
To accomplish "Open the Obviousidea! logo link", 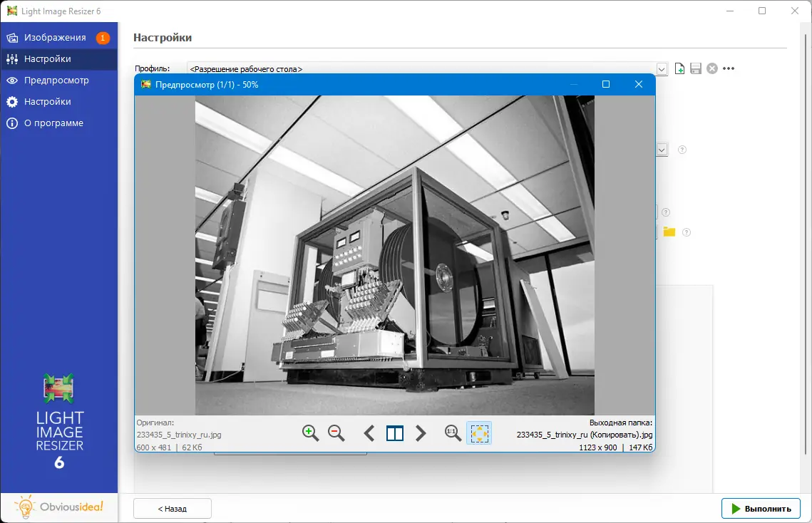I will point(58,507).
